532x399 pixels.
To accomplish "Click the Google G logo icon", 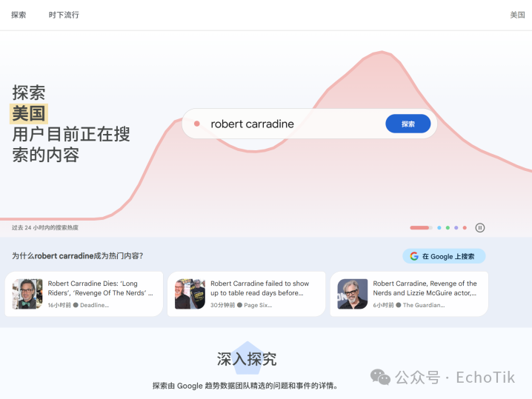I will pos(414,256).
